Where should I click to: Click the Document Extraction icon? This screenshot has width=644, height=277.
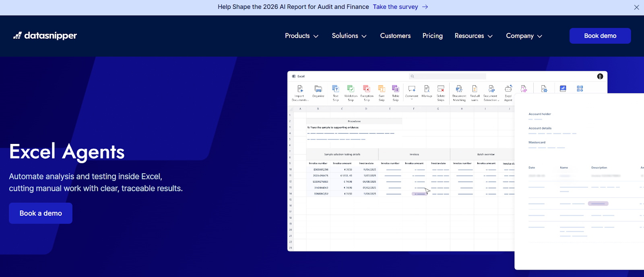[491, 88]
